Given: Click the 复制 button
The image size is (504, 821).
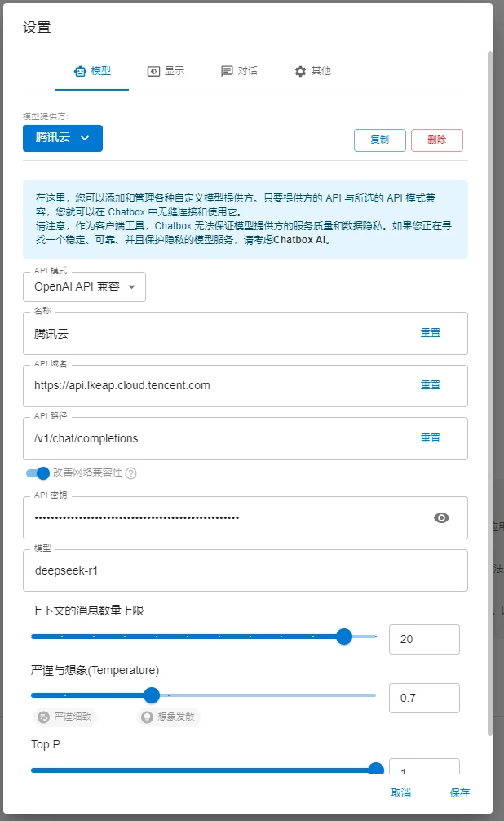Looking at the screenshot, I should pos(379,140).
